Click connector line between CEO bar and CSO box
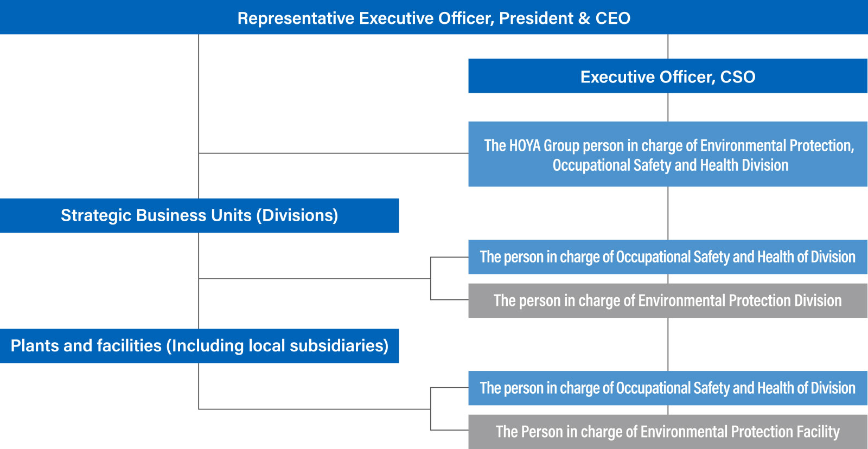868x449 pixels. (x=668, y=47)
